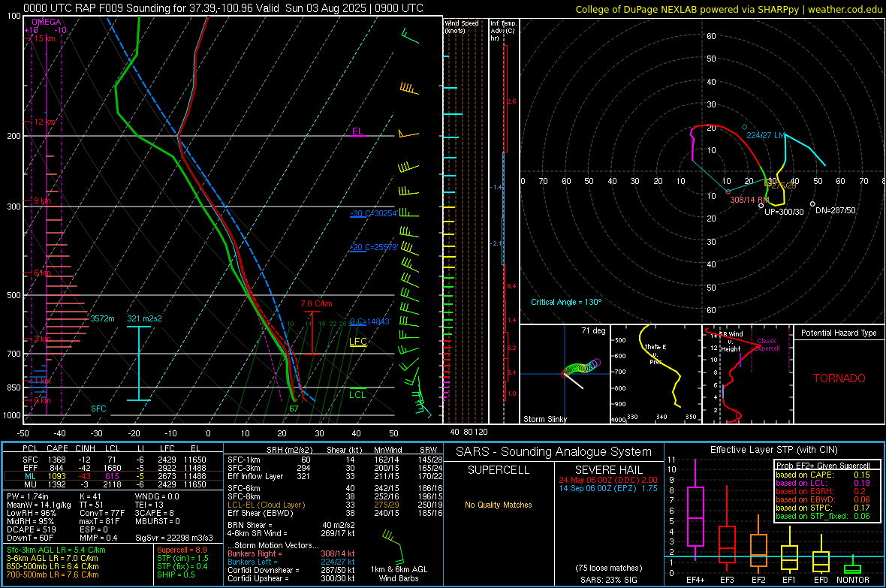This screenshot has height=588, width=886.
Task: Click the Effective Layer STP (with CIN) title
Action: click(773, 450)
